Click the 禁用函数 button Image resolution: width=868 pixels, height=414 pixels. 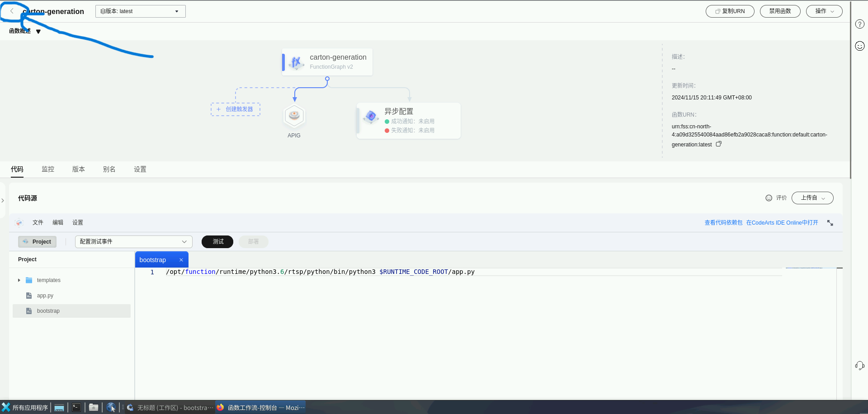point(780,11)
